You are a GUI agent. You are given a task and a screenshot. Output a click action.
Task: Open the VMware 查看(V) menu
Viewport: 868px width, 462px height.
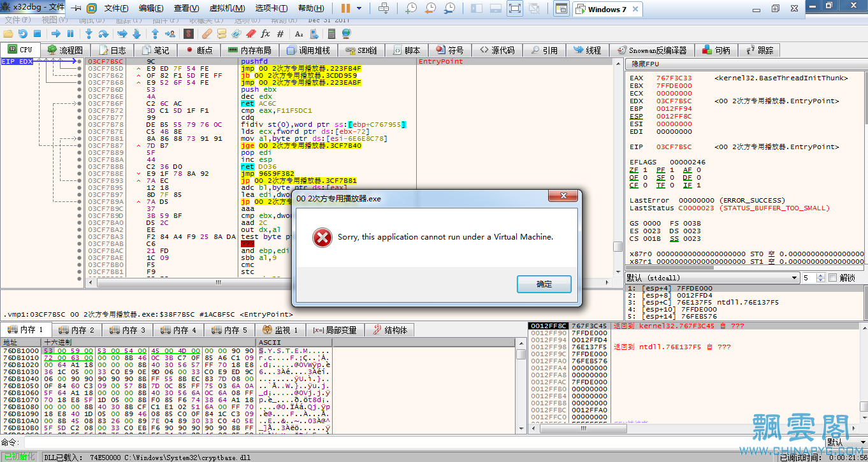coord(186,8)
